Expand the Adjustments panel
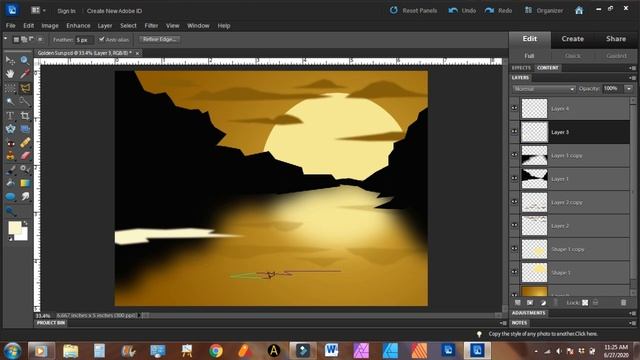 528,313
